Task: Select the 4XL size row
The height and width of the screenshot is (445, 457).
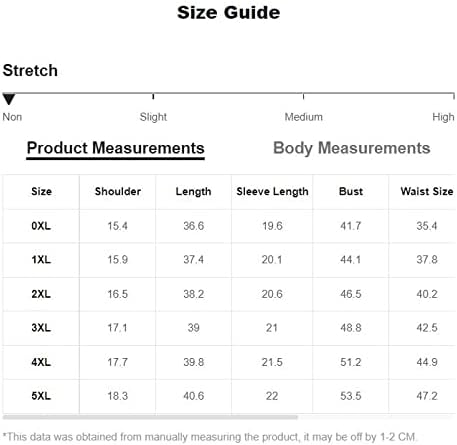Action: [x=229, y=362]
